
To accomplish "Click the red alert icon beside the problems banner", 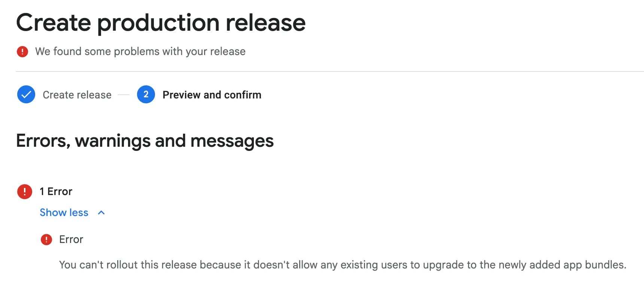I will (23, 52).
